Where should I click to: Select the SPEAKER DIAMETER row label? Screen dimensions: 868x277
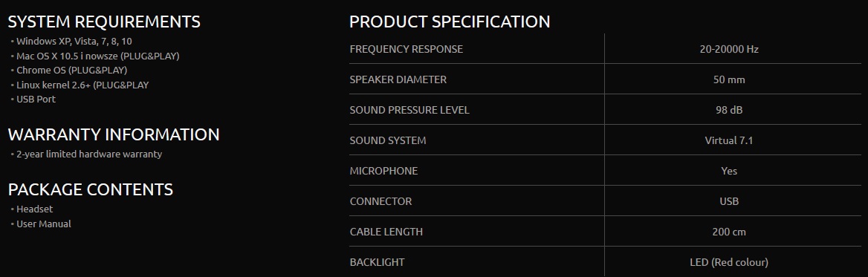coord(398,79)
